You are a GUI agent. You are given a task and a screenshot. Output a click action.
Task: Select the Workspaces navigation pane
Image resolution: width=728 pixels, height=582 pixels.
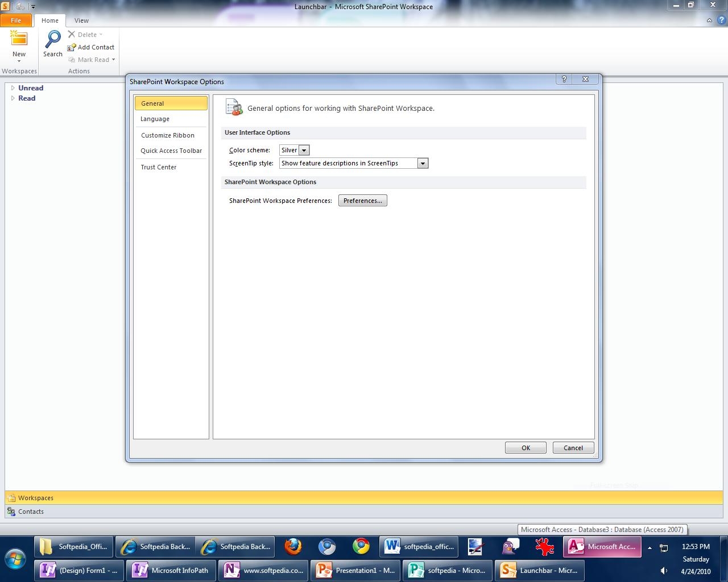(x=364, y=498)
